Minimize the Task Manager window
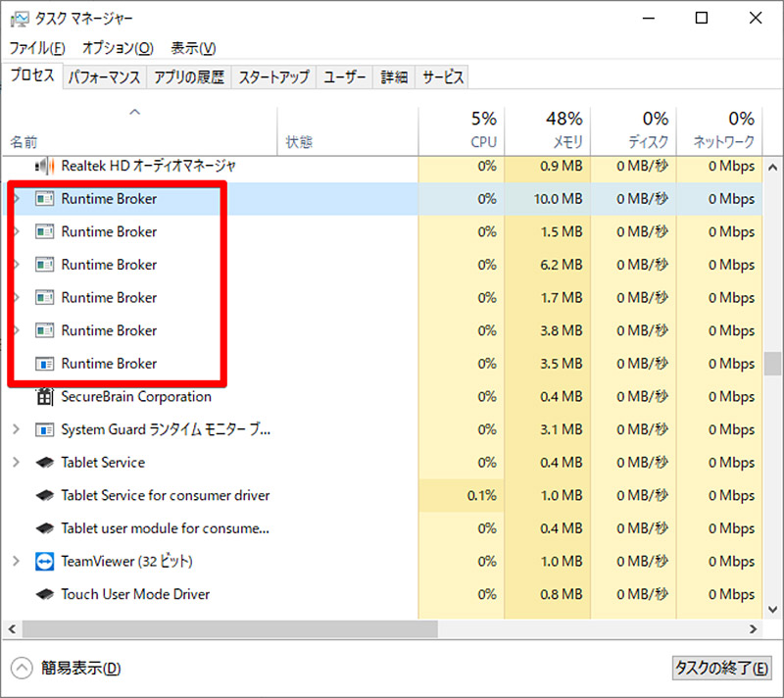The width and height of the screenshot is (784, 698). coord(649,19)
